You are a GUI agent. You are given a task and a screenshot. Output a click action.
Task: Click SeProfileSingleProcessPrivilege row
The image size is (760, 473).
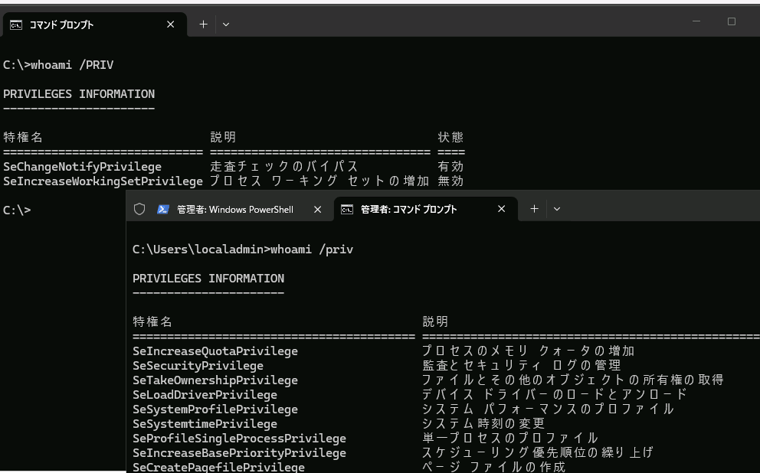tap(239, 439)
